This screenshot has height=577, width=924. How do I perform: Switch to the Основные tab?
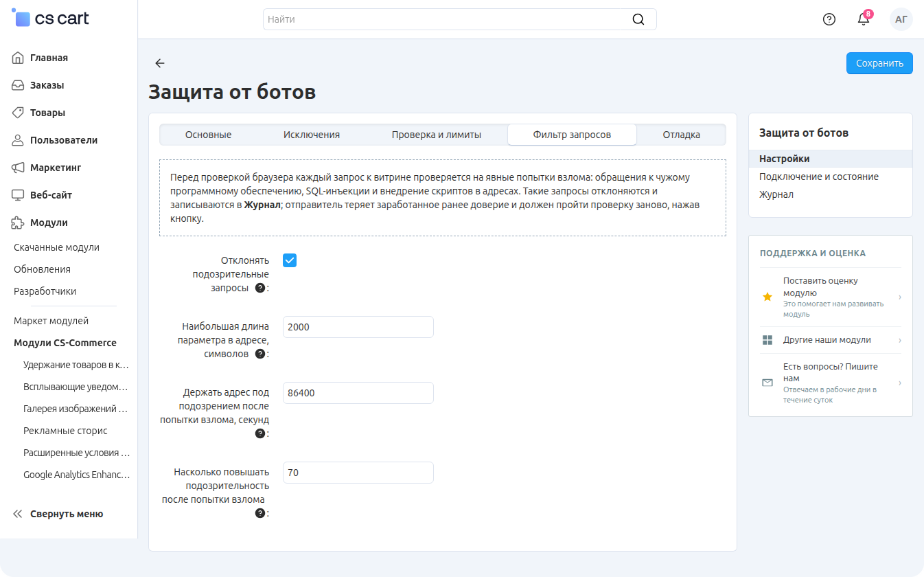tap(208, 135)
